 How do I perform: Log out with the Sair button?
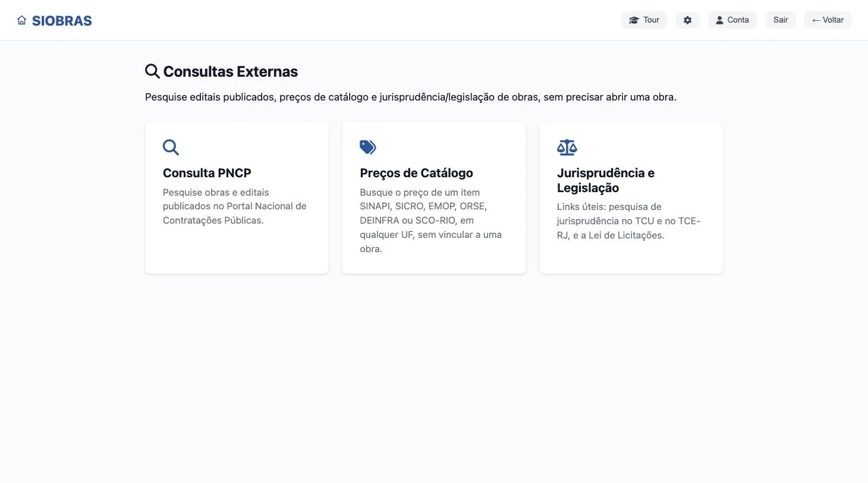pyautogui.click(x=781, y=20)
